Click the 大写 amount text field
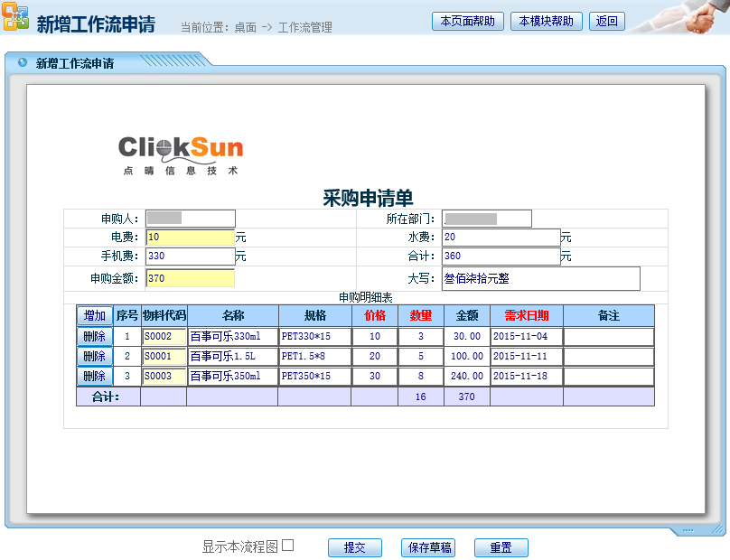 540,278
